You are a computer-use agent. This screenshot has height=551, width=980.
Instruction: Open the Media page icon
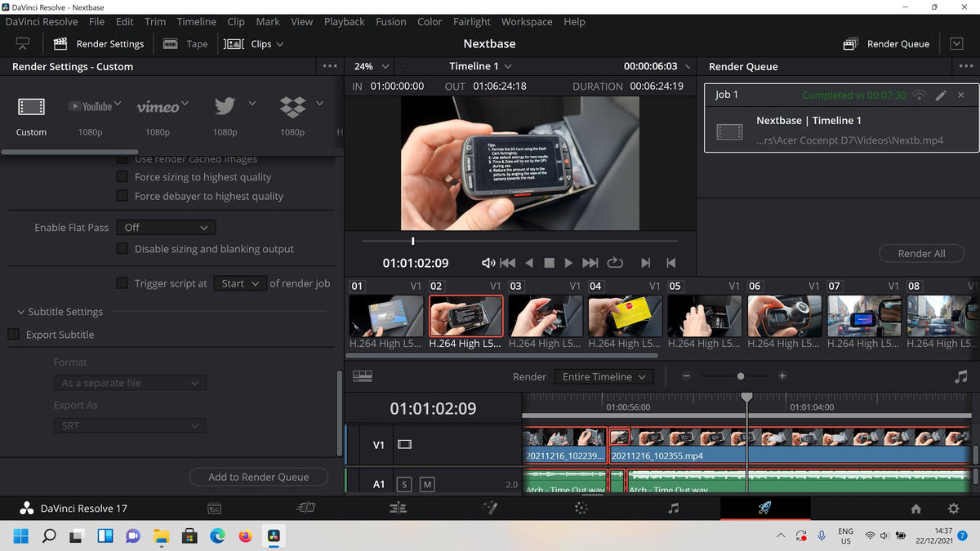point(214,509)
